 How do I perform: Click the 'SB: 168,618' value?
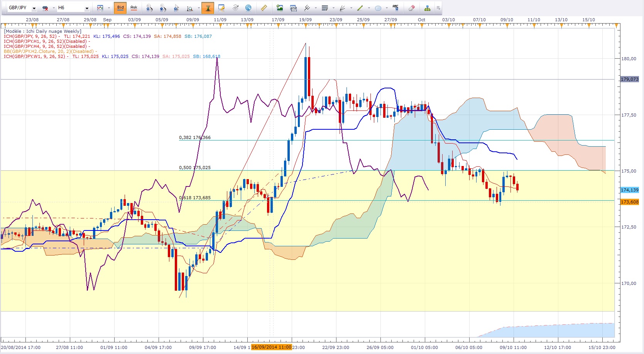[x=206, y=56]
